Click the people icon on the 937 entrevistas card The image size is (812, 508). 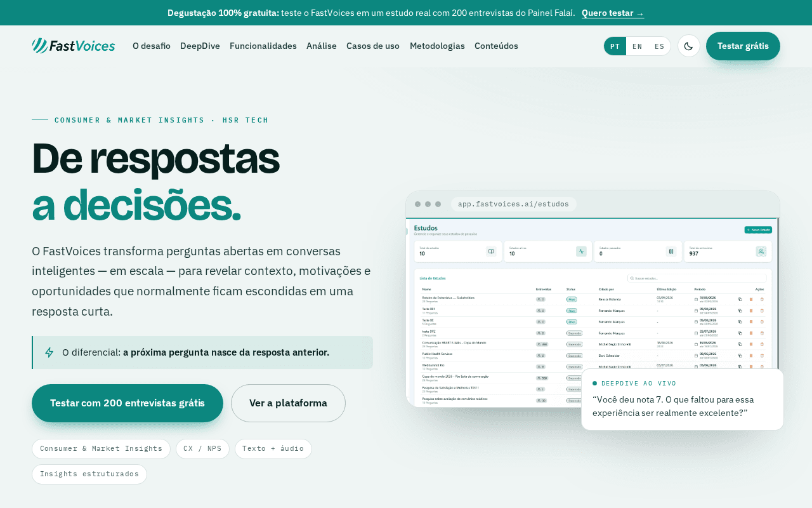(761, 251)
